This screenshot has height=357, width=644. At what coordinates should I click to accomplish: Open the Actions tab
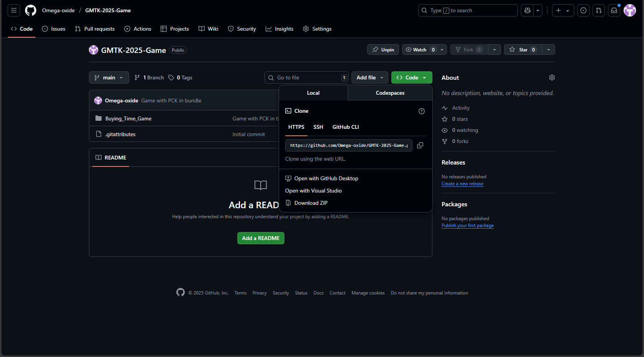click(138, 29)
